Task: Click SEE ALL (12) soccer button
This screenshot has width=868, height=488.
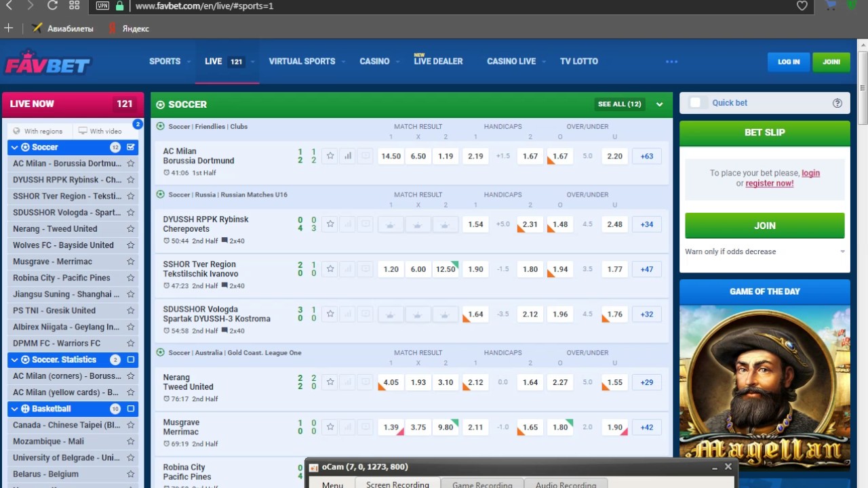Action: click(x=619, y=104)
